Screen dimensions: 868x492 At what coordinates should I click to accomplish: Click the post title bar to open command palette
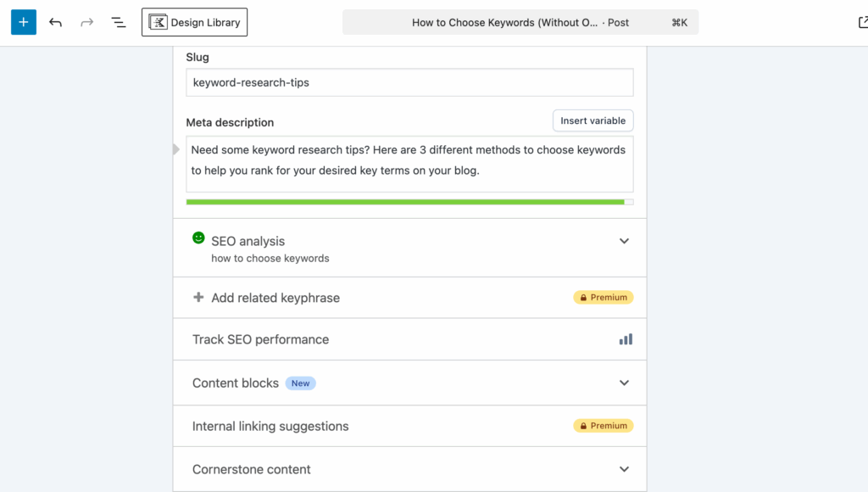[520, 22]
